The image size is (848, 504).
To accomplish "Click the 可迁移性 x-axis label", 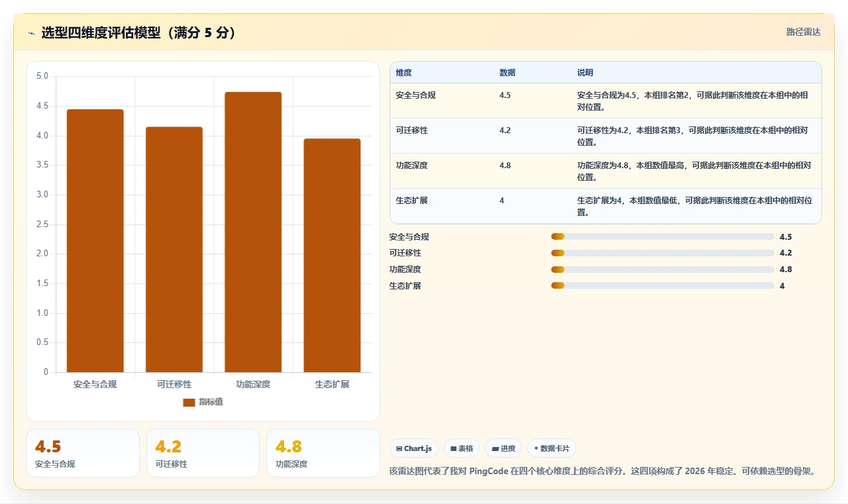I will pyautogui.click(x=174, y=384).
